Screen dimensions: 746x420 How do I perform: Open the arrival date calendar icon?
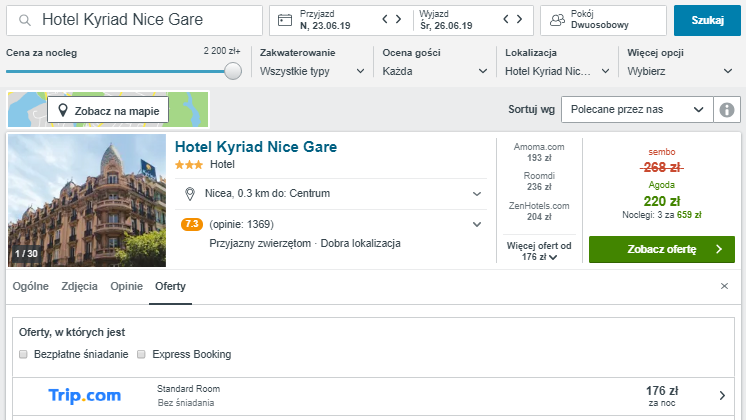[285, 20]
